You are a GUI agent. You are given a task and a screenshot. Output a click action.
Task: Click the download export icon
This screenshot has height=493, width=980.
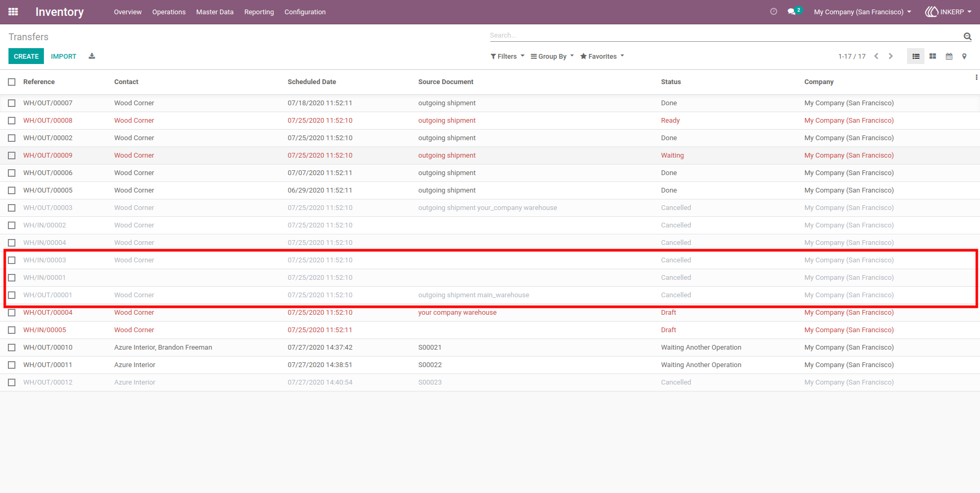91,56
